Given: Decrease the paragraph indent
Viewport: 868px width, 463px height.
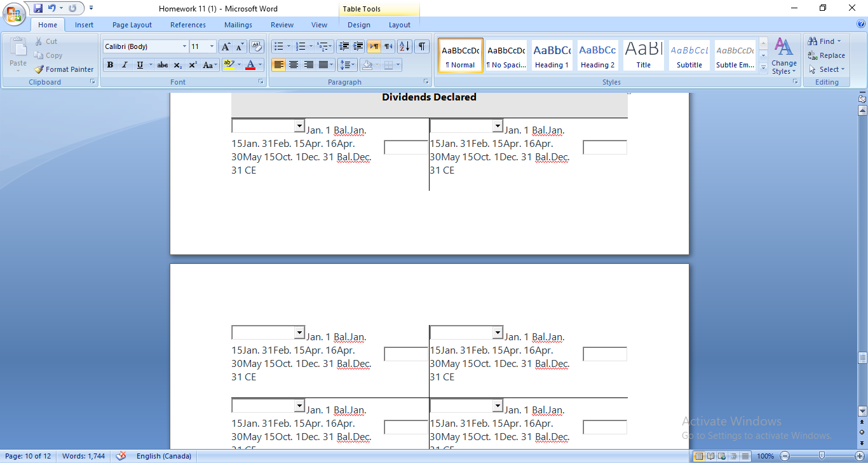Looking at the screenshot, I should point(344,46).
